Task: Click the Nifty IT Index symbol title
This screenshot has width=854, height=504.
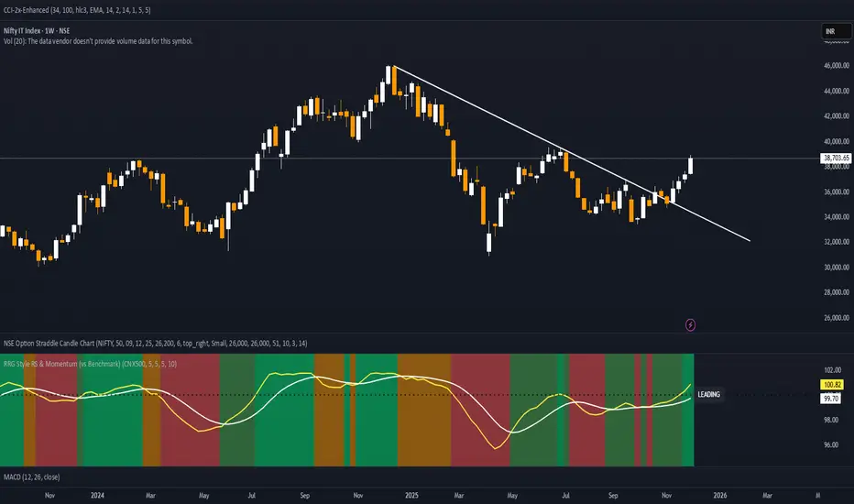Action: click(37, 30)
